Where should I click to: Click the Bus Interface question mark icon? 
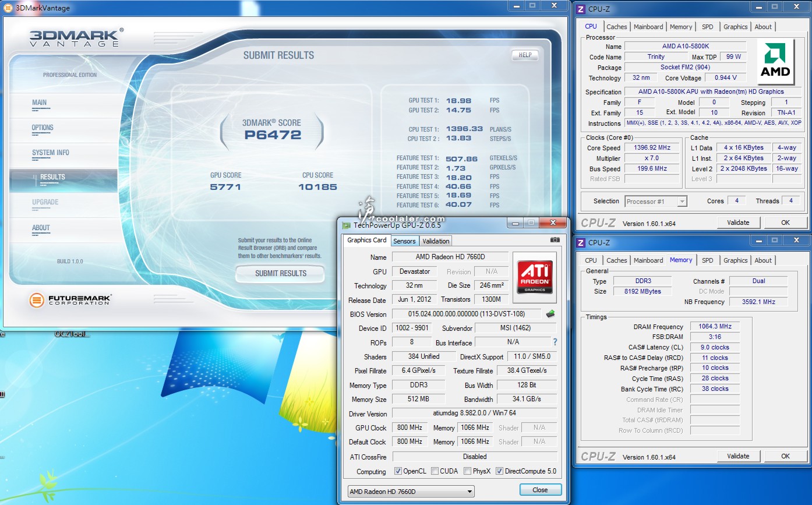555,342
